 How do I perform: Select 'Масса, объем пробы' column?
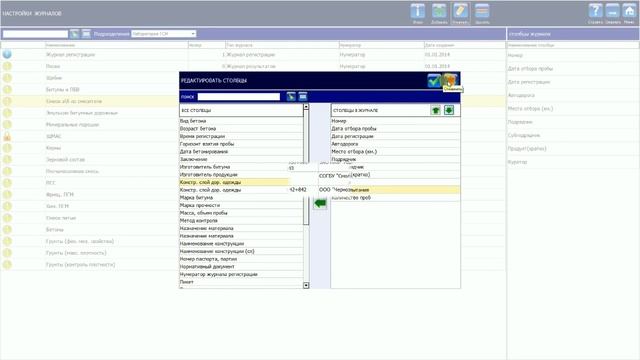pyautogui.click(x=241, y=213)
